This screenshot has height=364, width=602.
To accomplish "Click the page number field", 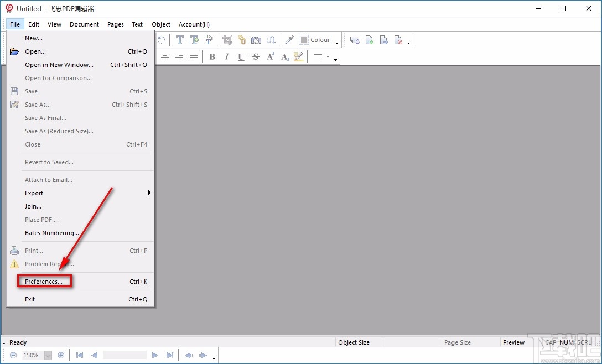I will [124, 355].
